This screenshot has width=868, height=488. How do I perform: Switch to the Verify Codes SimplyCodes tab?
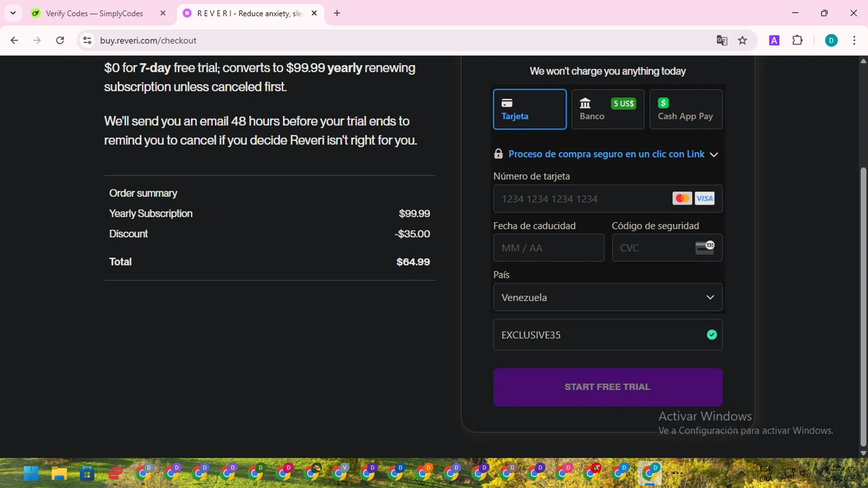(x=94, y=13)
